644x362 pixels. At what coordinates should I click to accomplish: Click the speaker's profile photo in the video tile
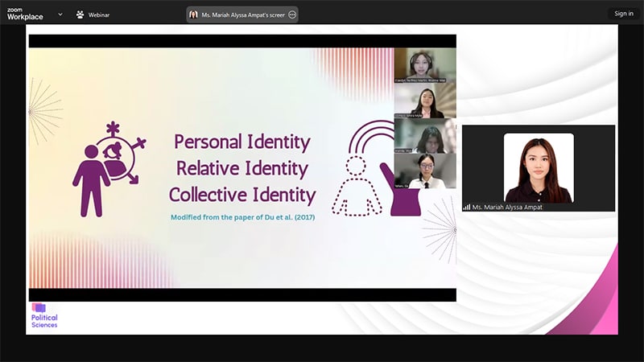[539, 167]
